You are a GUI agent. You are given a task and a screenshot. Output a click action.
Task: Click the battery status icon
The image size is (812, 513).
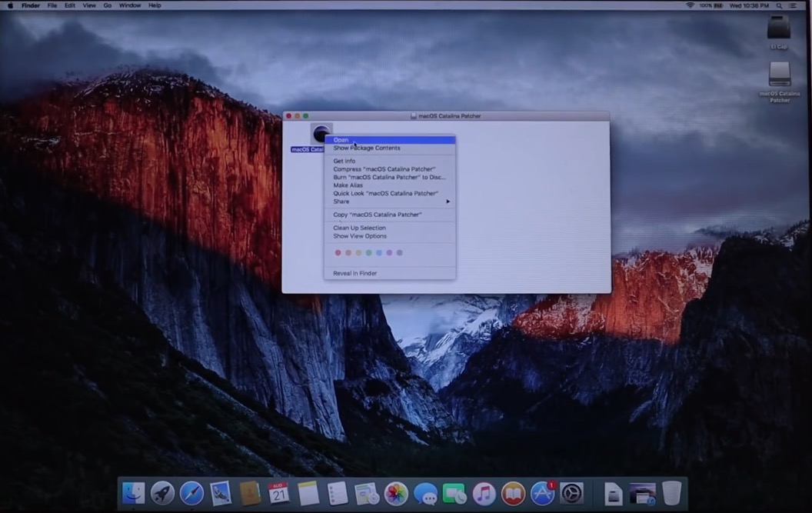pos(717,5)
